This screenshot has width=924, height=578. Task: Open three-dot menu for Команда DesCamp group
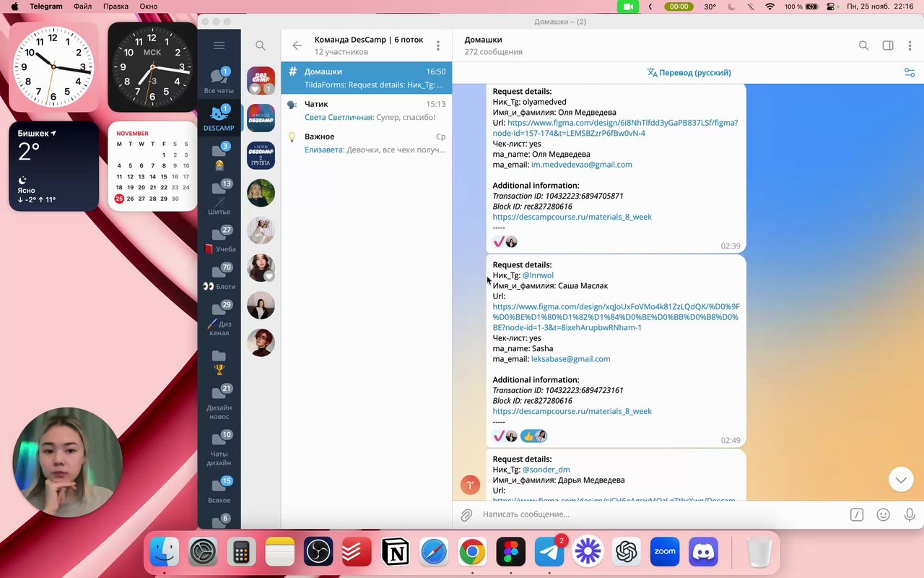tap(437, 46)
